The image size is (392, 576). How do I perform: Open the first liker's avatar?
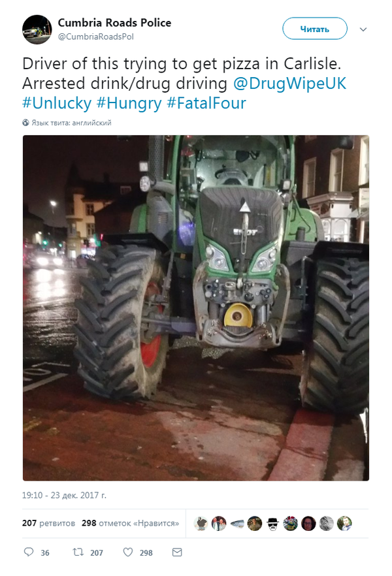(x=201, y=524)
